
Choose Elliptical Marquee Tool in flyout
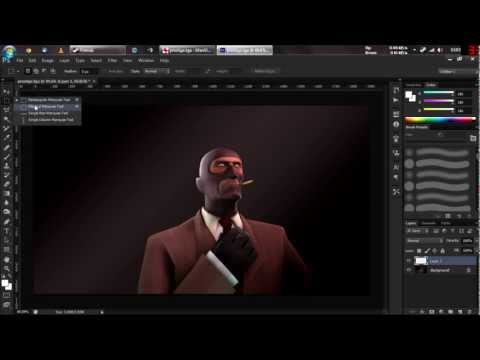point(49,107)
